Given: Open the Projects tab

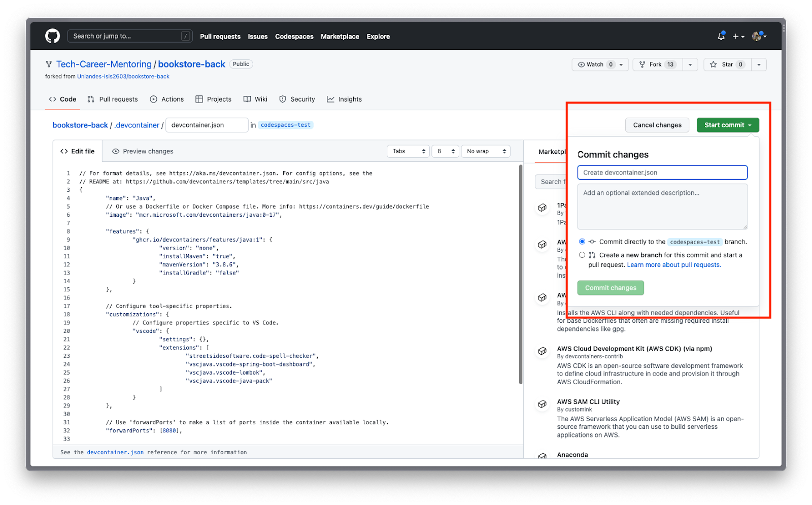Looking at the screenshot, I should (x=213, y=99).
